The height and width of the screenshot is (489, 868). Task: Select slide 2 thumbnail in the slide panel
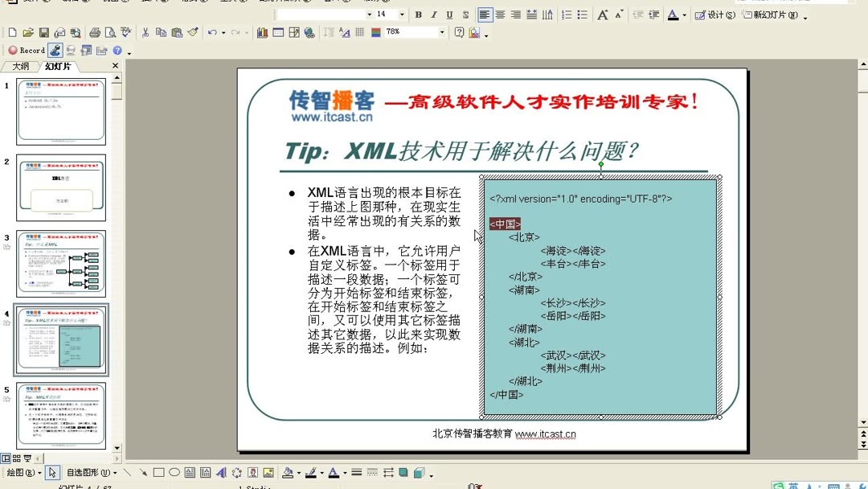[60, 187]
